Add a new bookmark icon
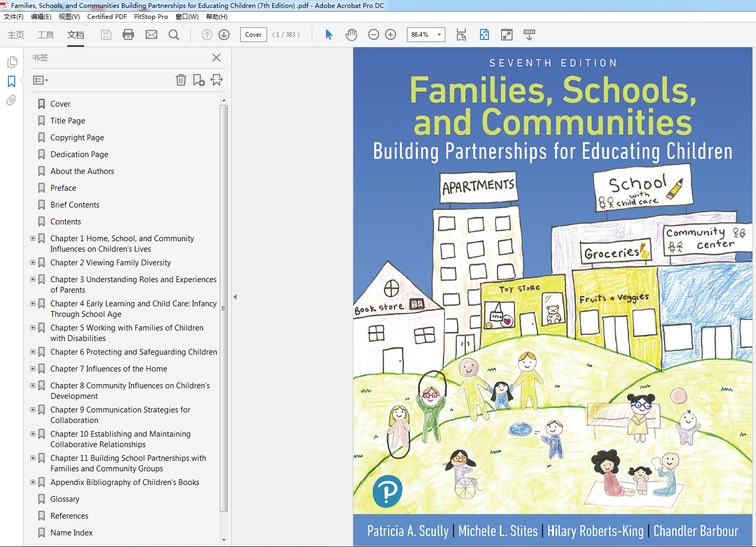This screenshot has width=756, height=547. click(x=199, y=80)
